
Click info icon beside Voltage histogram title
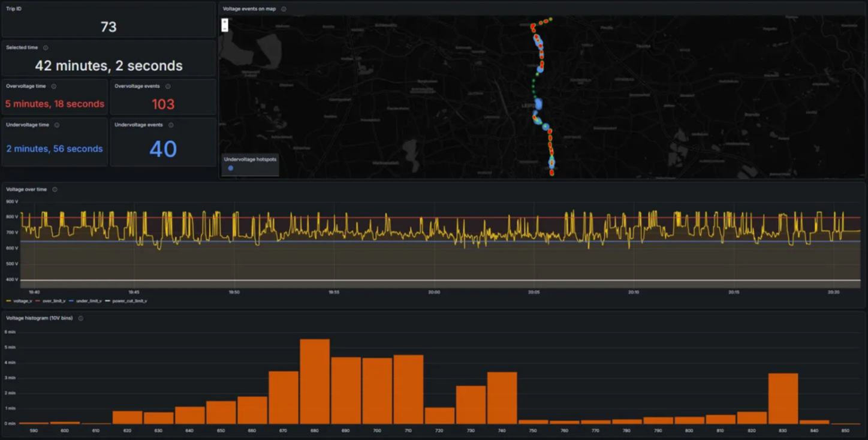coord(81,318)
